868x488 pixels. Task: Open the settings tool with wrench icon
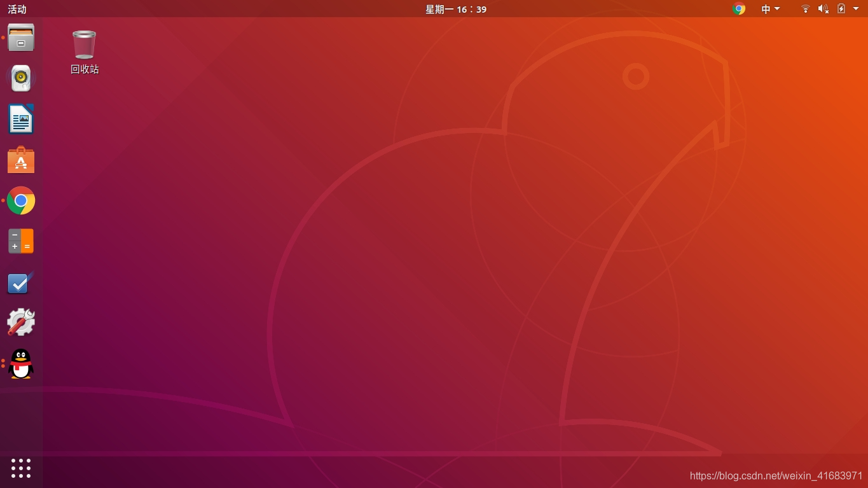pyautogui.click(x=21, y=323)
